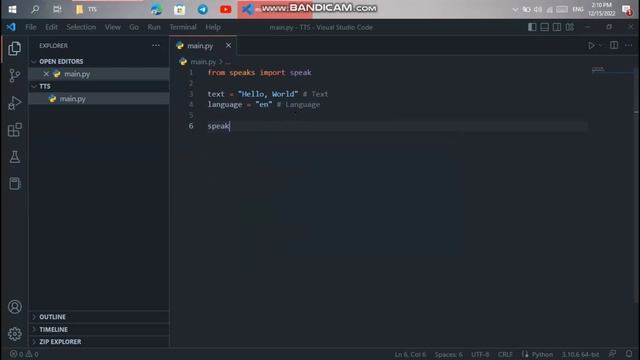Open the Customize Layout icon
640x360 pixels.
pos(570,27)
